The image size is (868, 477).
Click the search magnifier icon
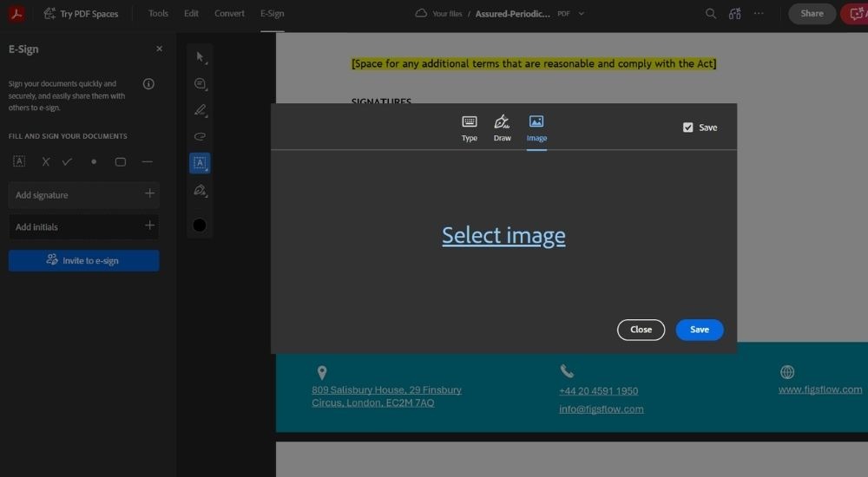click(x=711, y=14)
